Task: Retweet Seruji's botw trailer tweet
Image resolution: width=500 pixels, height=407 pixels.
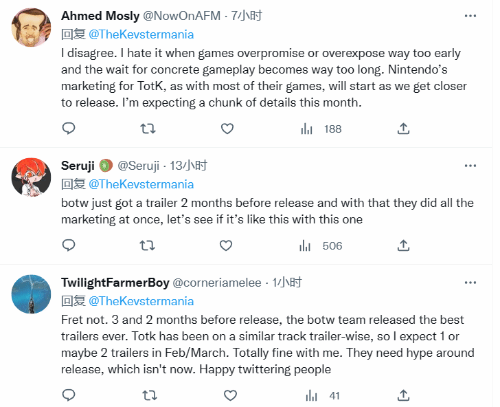Action: tap(147, 246)
